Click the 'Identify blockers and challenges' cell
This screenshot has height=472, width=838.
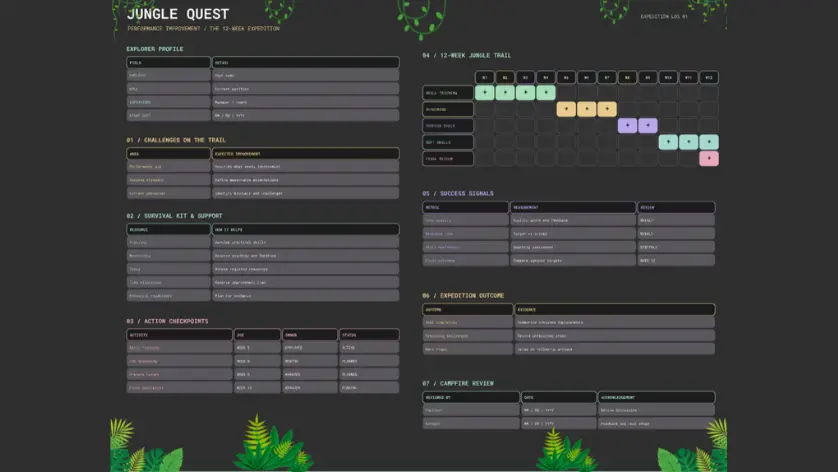[306, 193]
